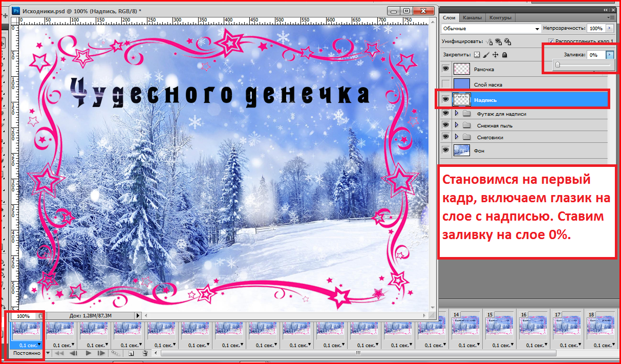
Task: Expand the Снежная пыль group
Action: click(x=456, y=125)
